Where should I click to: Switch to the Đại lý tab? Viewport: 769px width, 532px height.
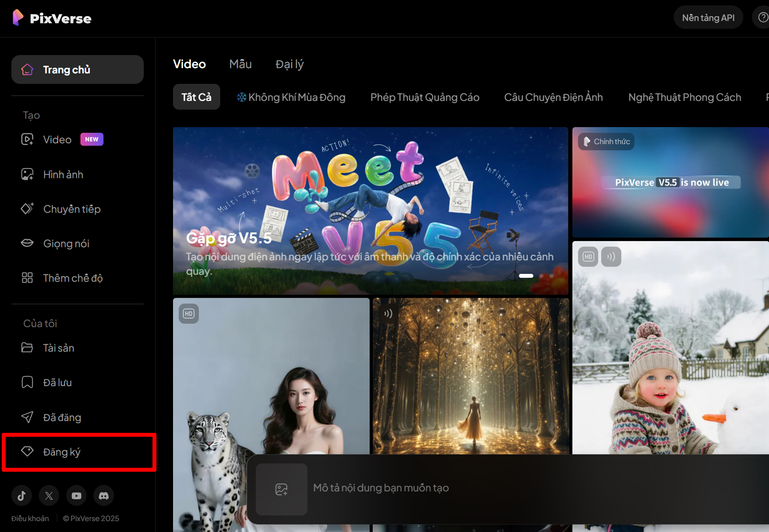(289, 64)
